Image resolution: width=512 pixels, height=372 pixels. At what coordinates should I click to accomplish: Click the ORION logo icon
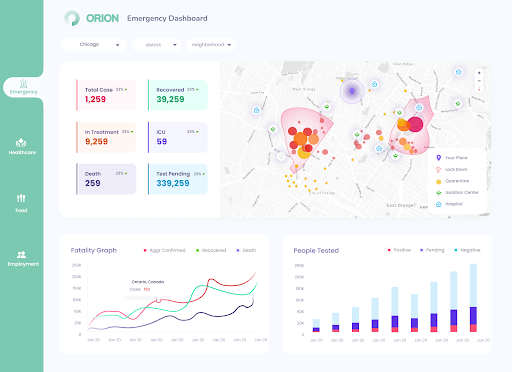click(72, 18)
